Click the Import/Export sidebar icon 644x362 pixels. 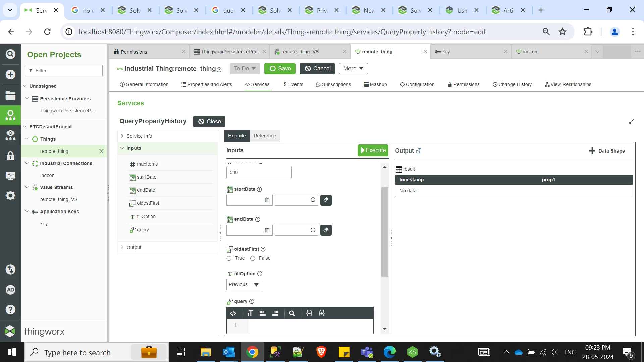click(x=10, y=269)
